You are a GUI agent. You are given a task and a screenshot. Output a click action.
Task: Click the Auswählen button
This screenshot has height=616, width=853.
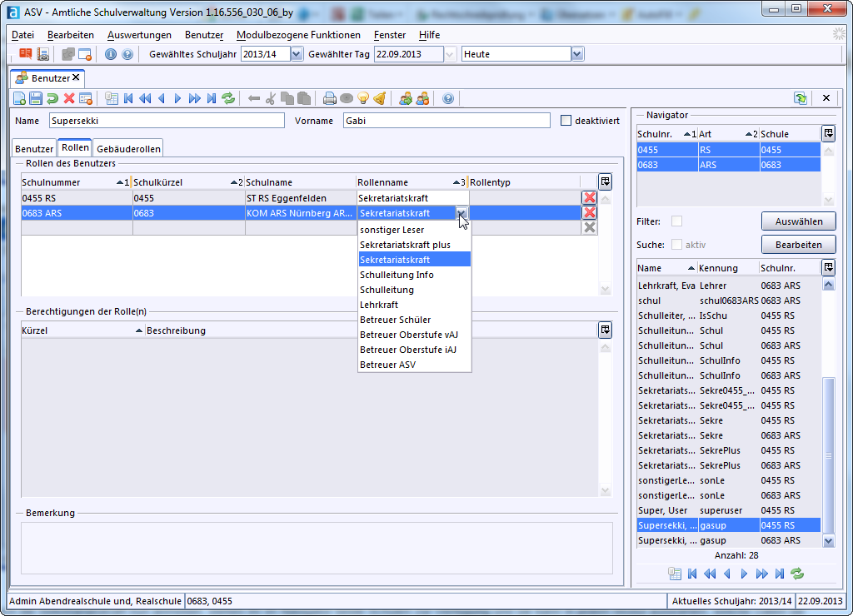tap(799, 221)
